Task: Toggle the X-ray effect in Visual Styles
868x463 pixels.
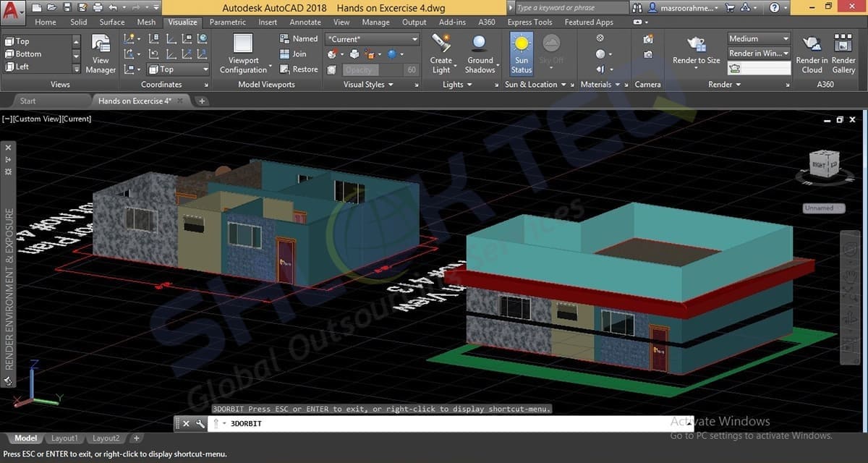Action: point(331,70)
